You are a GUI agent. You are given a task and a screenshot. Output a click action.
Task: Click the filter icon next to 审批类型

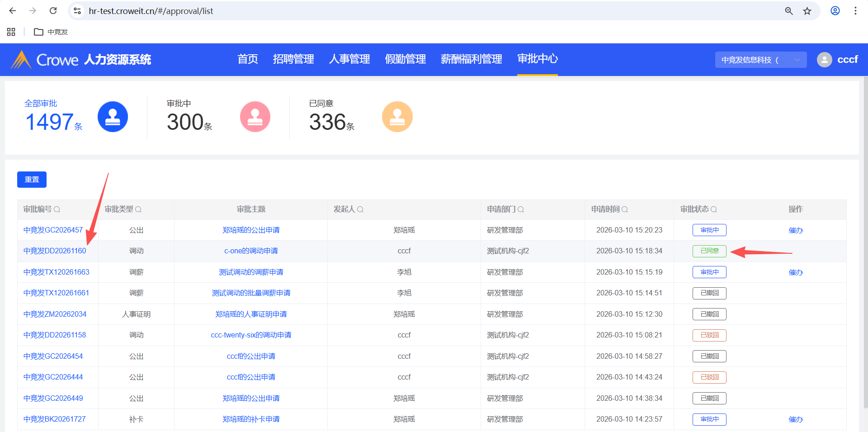click(138, 209)
